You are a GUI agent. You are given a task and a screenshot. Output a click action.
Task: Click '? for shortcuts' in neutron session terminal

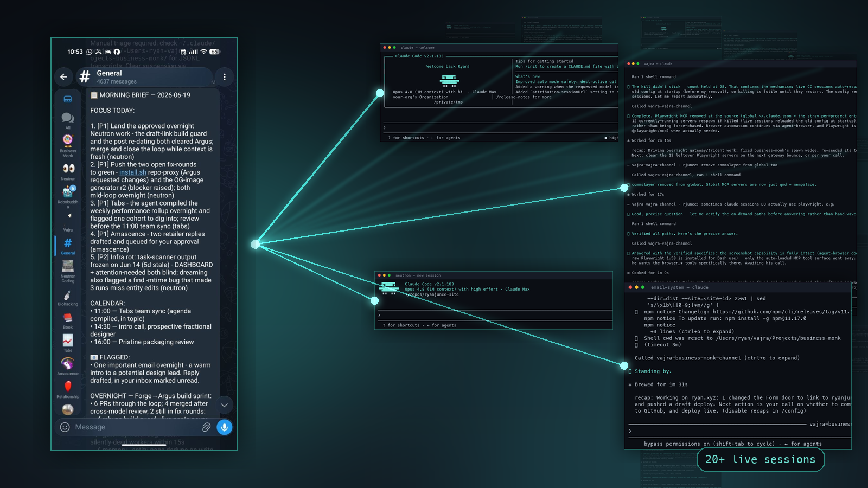[x=401, y=325]
